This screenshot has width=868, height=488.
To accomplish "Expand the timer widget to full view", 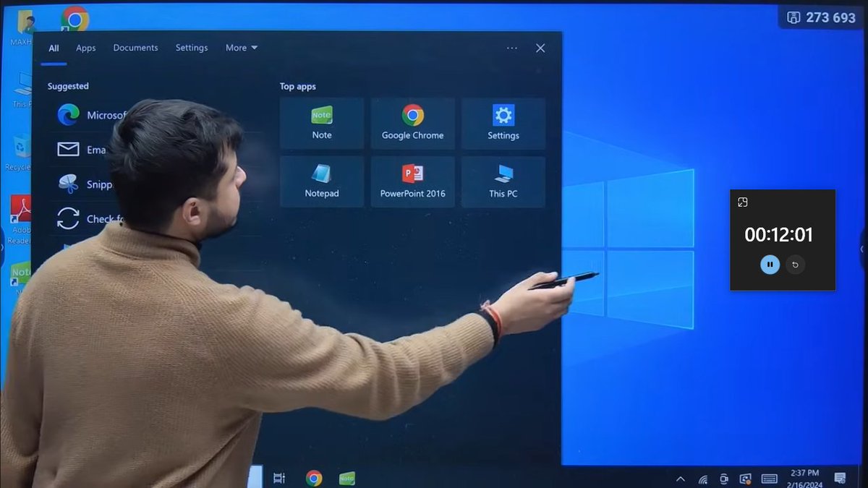I will pyautogui.click(x=742, y=202).
